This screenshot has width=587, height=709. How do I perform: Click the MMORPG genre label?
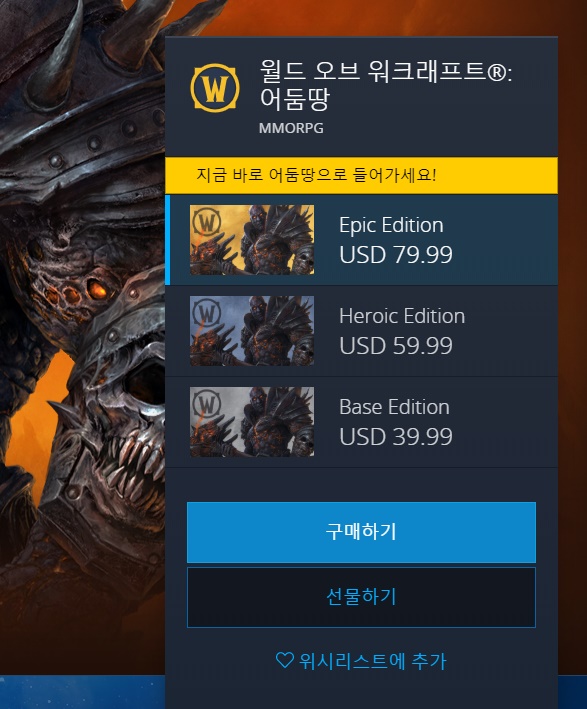click(x=291, y=128)
